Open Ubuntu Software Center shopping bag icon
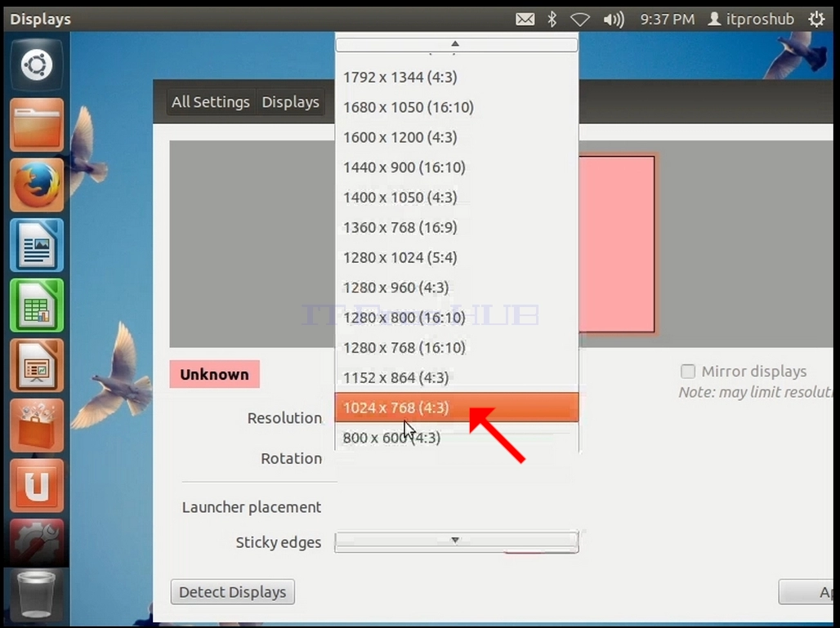 point(37,425)
